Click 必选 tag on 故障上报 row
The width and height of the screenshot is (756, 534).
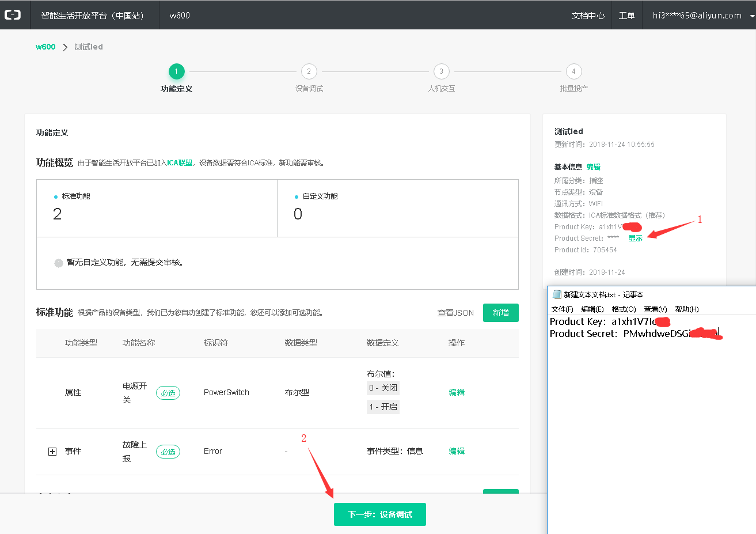(x=168, y=452)
